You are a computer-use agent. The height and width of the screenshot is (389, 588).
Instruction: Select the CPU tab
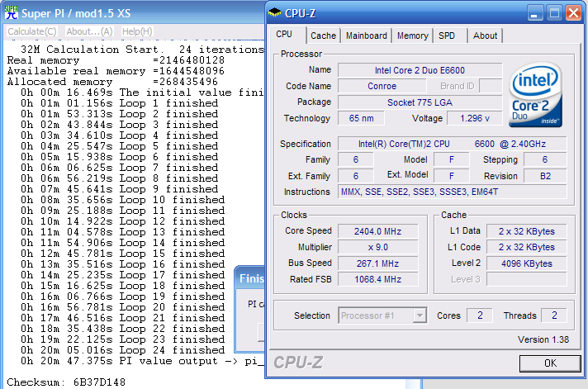pos(284,34)
